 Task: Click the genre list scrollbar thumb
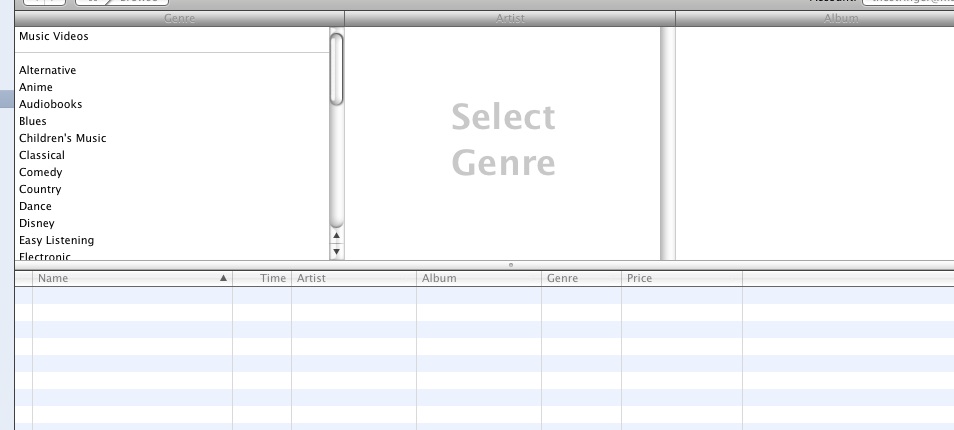[336, 69]
